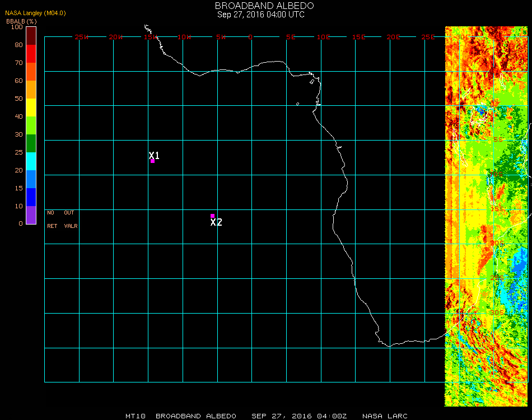Click the magenta X1 marker square
The width and height of the screenshot is (532, 420).
coord(152,161)
